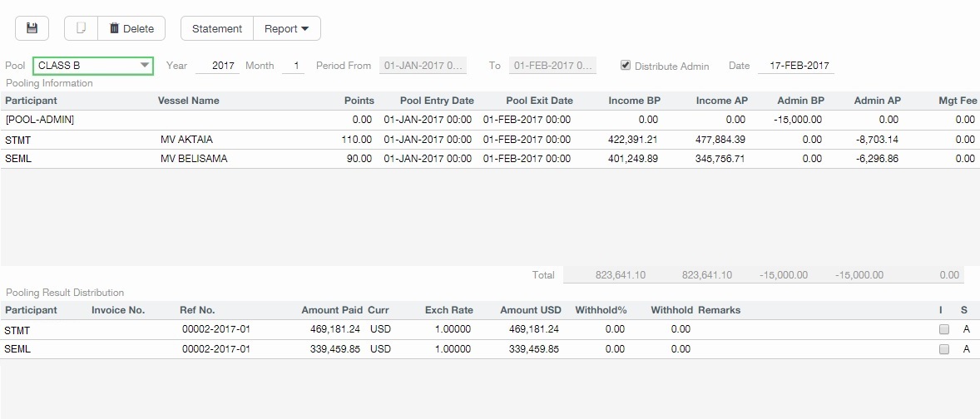Open the Pool CLASS B dropdown
The image size is (980, 419).
93,66
